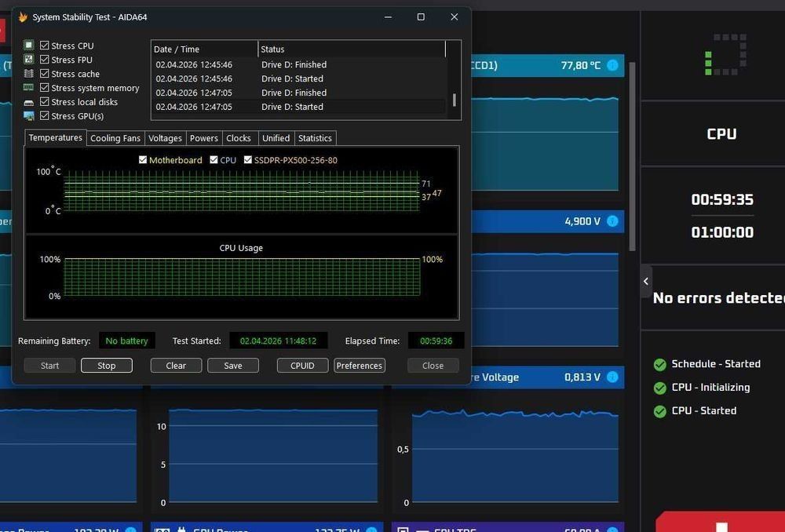The width and height of the screenshot is (785, 532).
Task: Hide CPU temperature graph line
Action: 214,159
